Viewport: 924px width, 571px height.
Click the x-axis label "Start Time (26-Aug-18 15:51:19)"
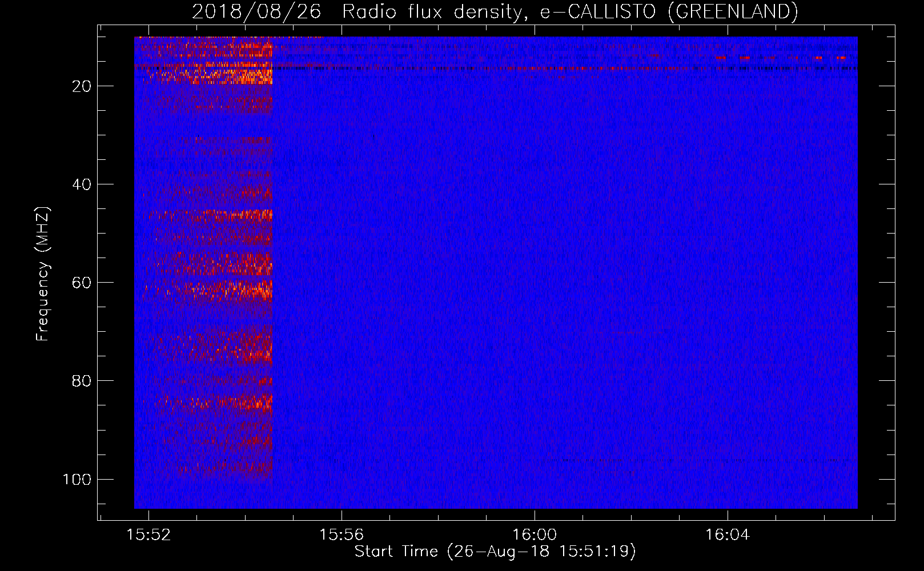pos(495,552)
